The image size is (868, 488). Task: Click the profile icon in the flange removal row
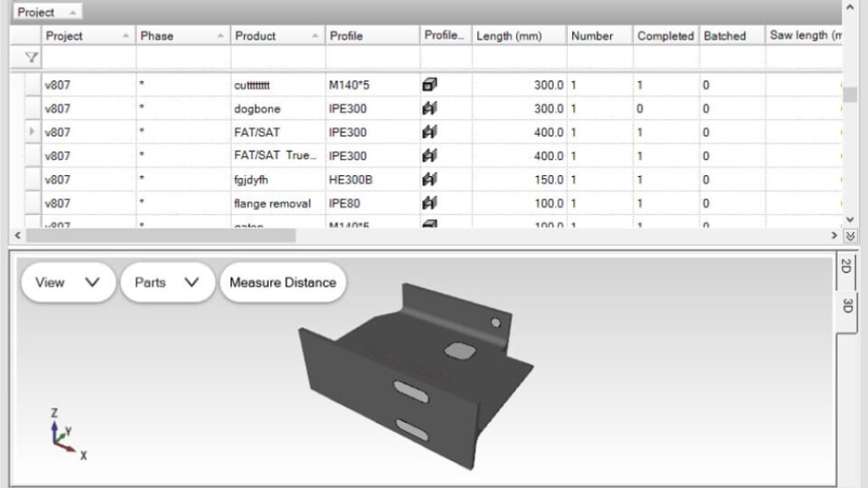point(430,203)
